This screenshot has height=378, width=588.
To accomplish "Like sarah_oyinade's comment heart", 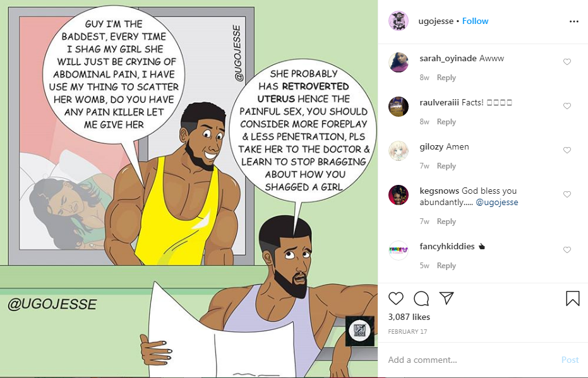I will click(567, 62).
